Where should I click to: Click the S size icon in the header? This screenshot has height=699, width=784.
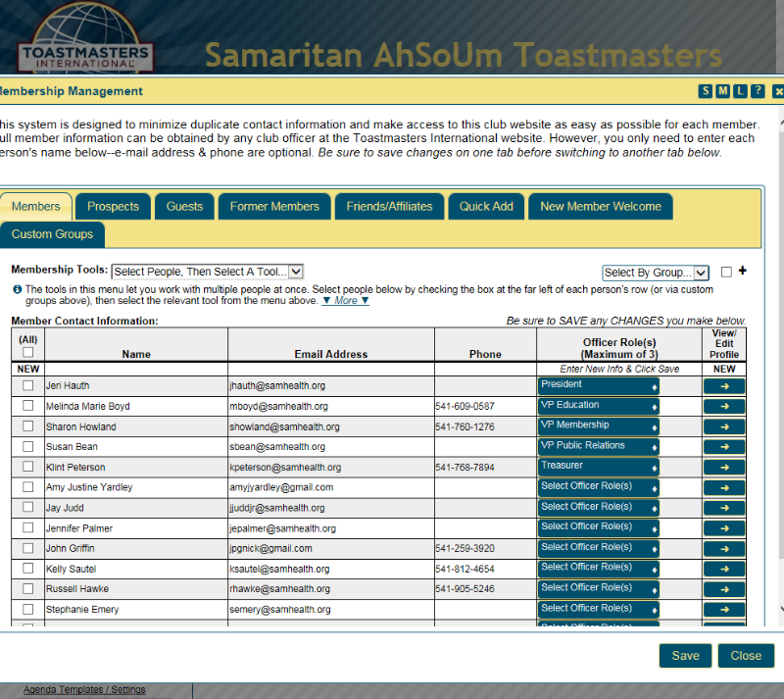point(705,91)
